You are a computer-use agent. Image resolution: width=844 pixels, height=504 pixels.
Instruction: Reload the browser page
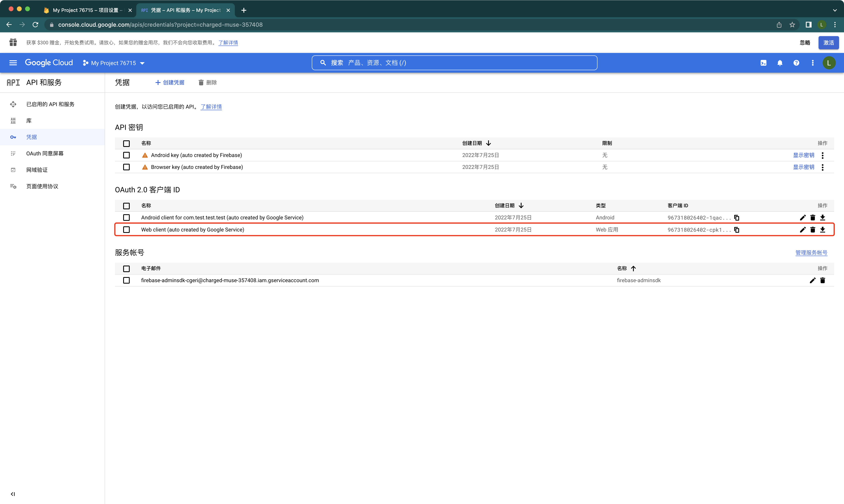pyautogui.click(x=35, y=24)
